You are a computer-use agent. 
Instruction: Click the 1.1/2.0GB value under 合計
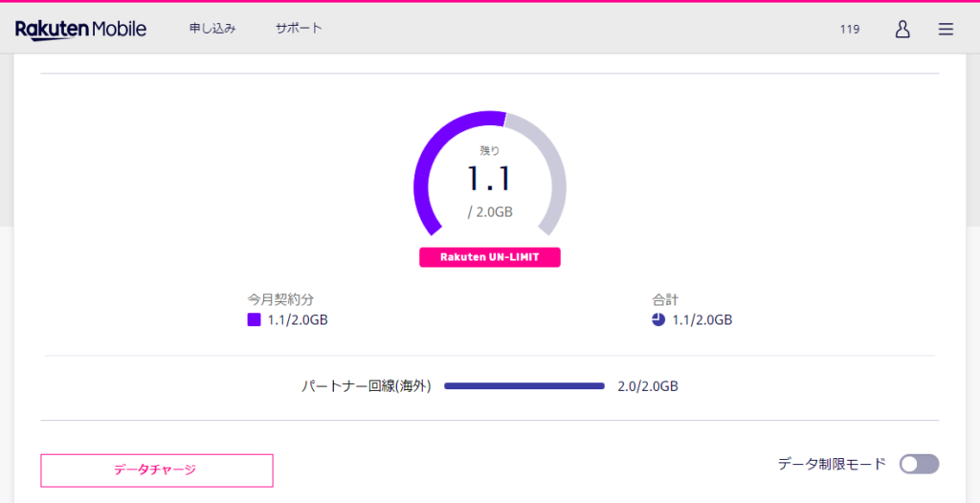click(702, 320)
